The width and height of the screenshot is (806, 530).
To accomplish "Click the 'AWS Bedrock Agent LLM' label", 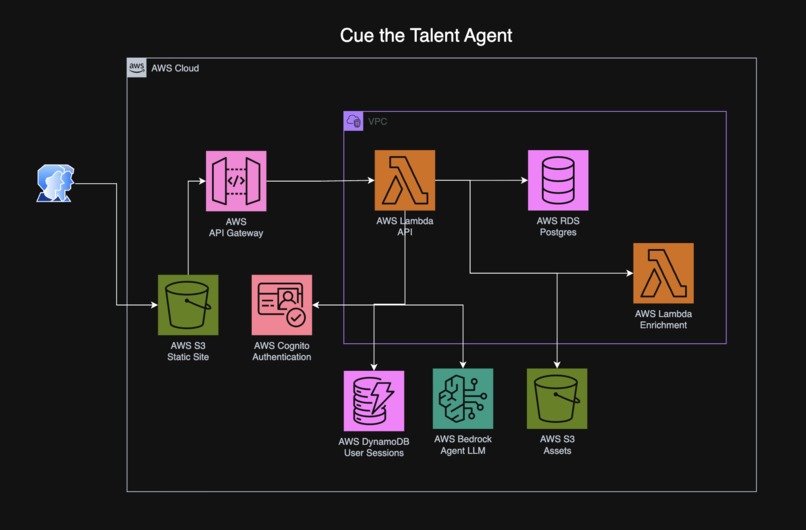I will (x=463, y=445).
